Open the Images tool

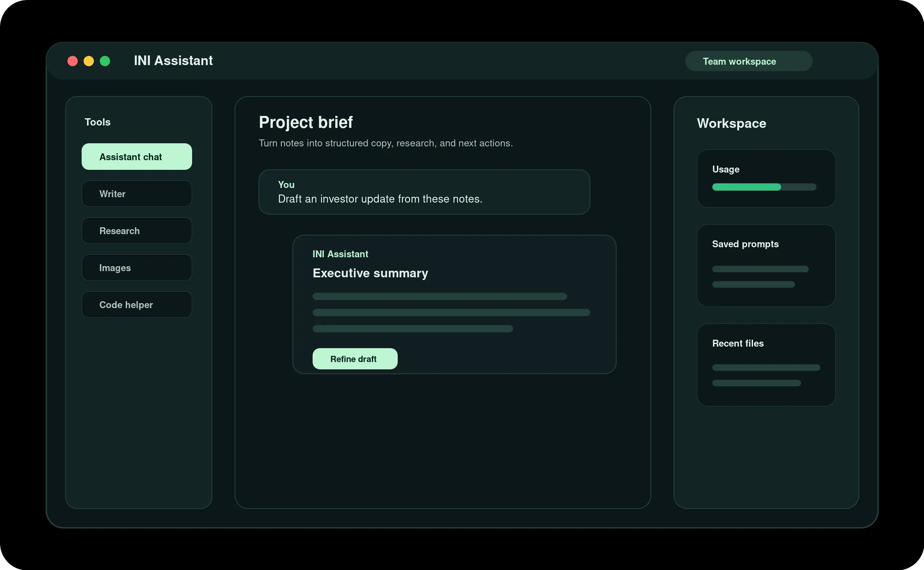pos(137,268)
